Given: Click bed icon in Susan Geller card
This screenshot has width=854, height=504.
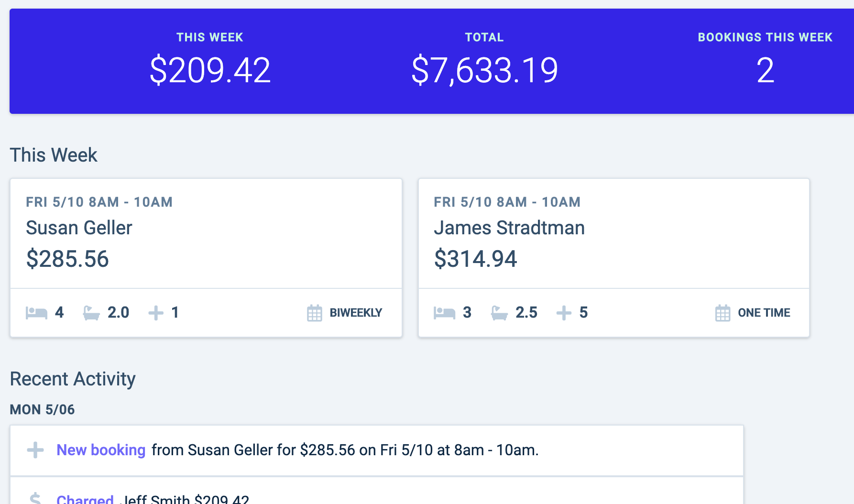Looking at the screenshot, I should 36,313.
